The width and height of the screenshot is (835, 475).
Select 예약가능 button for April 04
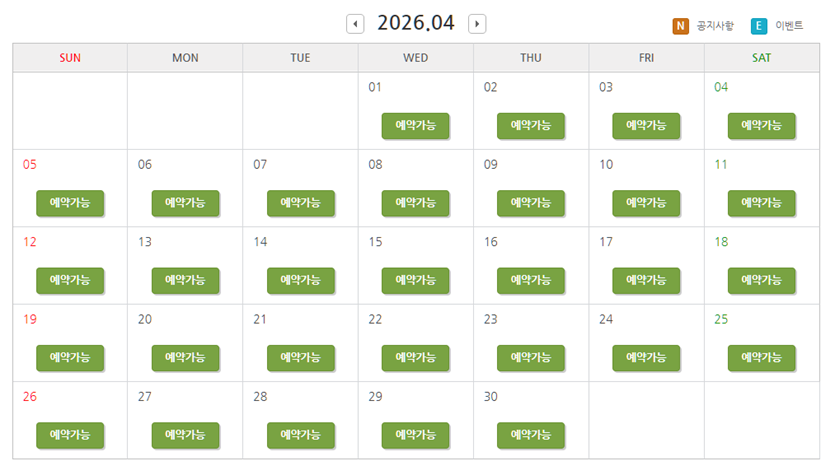[762, 126]
